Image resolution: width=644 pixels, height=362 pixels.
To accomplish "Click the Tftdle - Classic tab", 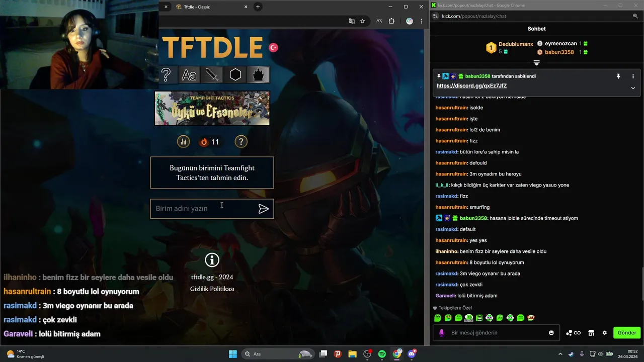I will [211, 7].
